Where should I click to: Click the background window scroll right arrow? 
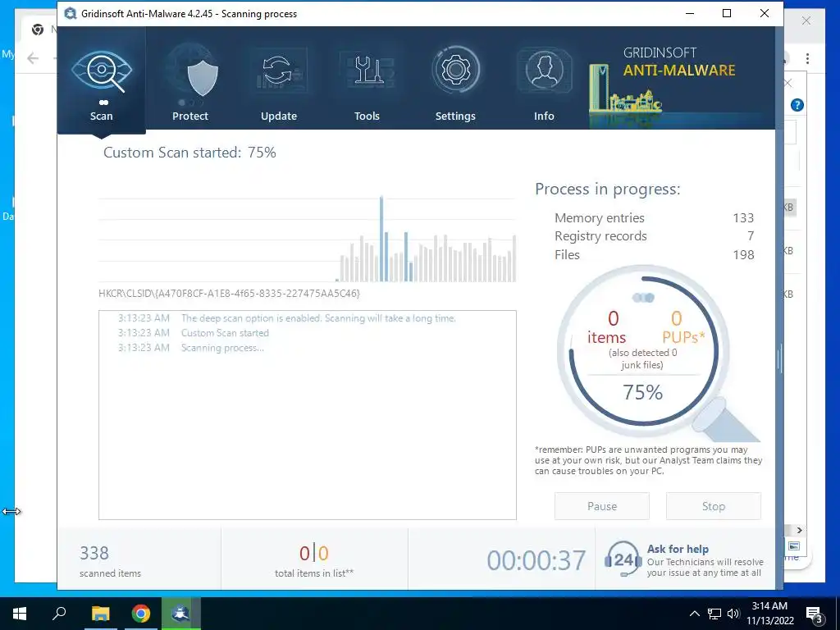(799, 531)
